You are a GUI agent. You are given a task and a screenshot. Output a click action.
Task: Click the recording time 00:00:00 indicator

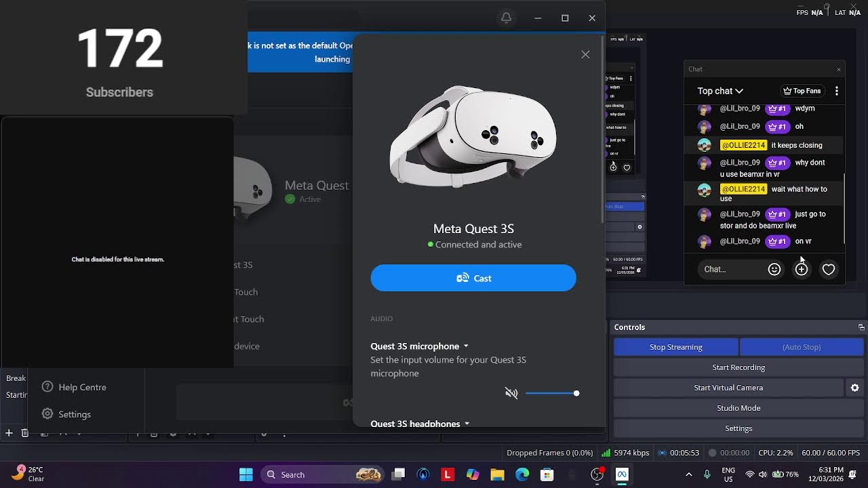click(729, 453)
